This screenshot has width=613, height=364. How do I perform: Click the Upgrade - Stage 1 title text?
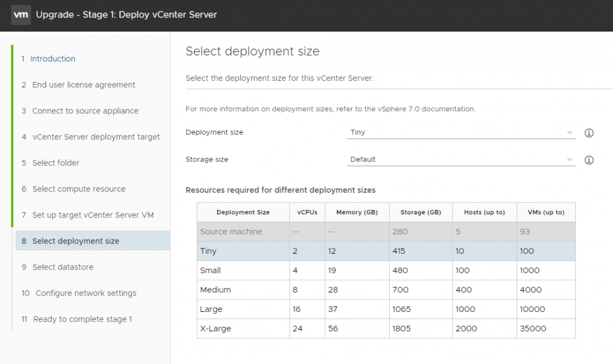[126, 15]
